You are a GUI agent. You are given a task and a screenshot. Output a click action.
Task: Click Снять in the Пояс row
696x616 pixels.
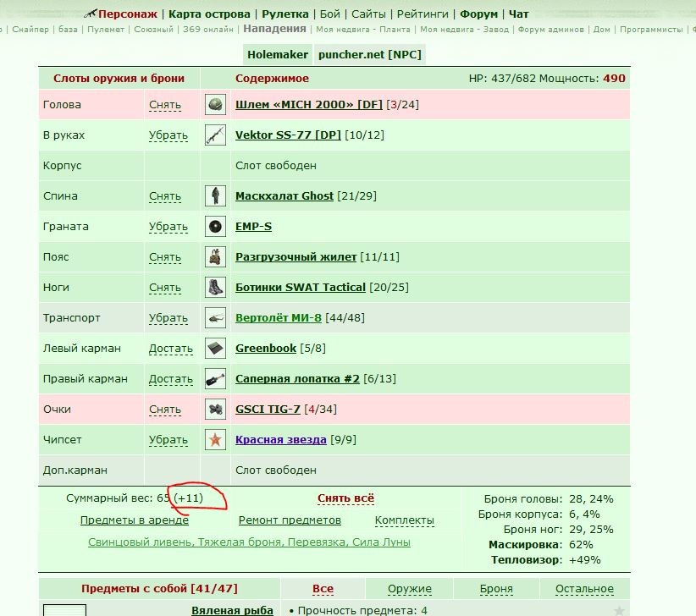coord(164,257)
